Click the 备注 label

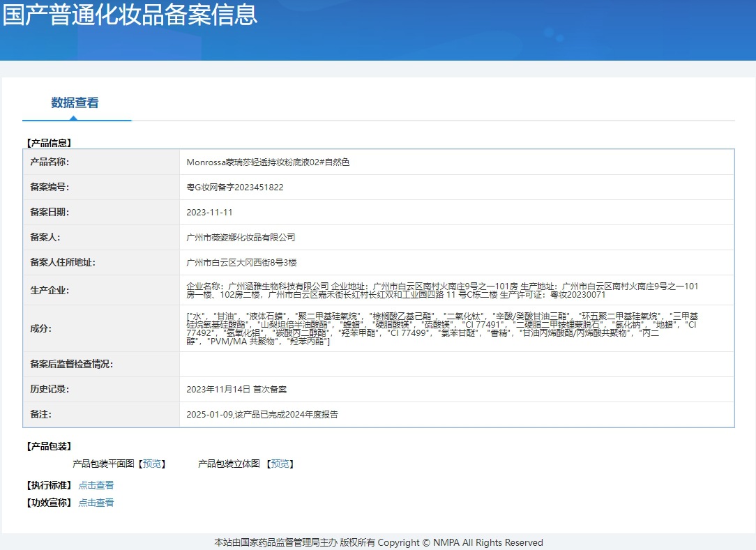(x=40, y=414)
